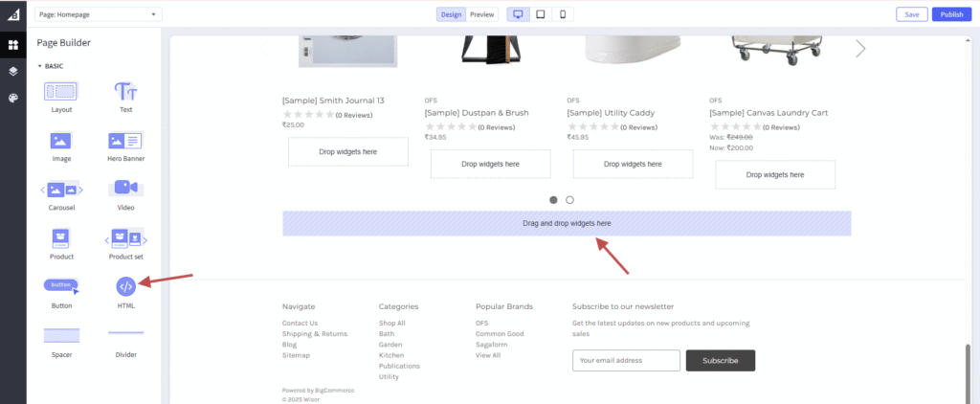Switch to mobile device view
The image size is (980, 404).
click(x=563, y=14)
